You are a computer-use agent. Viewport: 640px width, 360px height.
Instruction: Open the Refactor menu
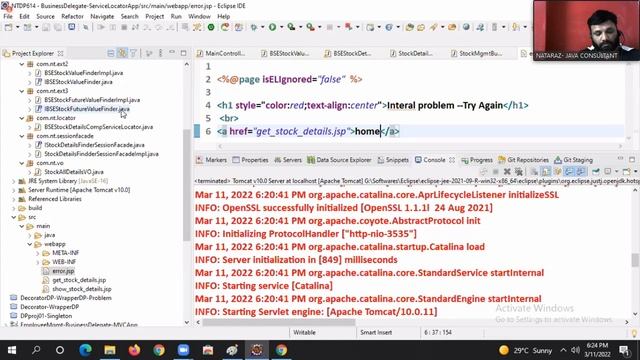[72, 16]
